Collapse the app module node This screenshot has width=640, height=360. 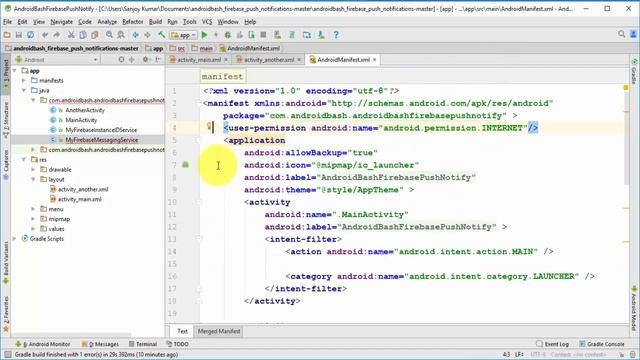click(x=15, y=71)
